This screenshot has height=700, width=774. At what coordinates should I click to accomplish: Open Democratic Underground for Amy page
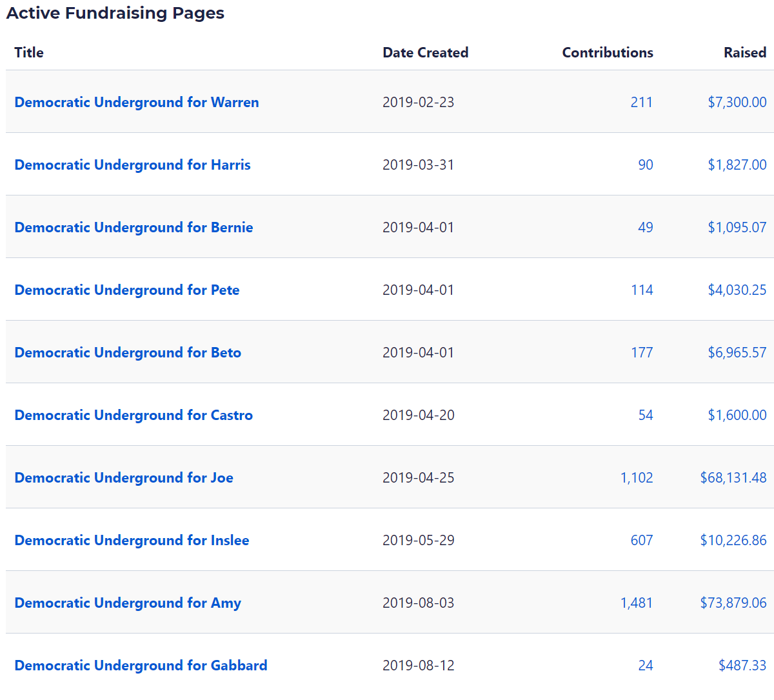tap(128, 603)
